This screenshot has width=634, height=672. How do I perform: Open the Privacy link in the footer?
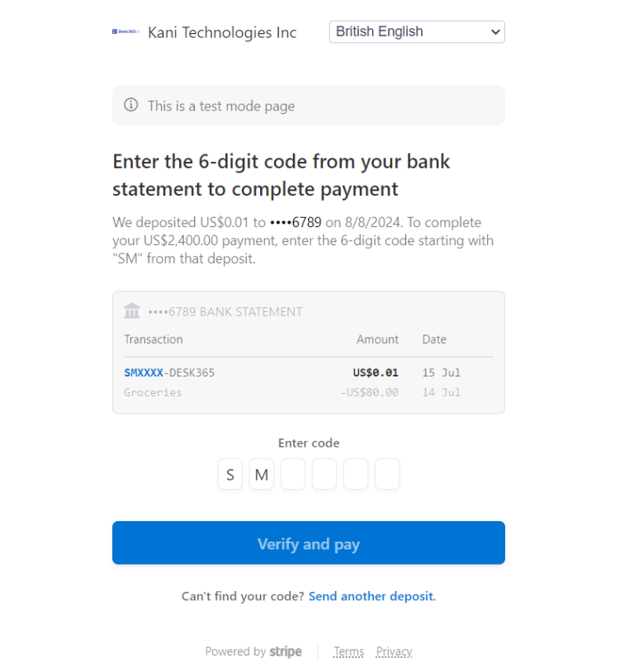pos(394,651)
